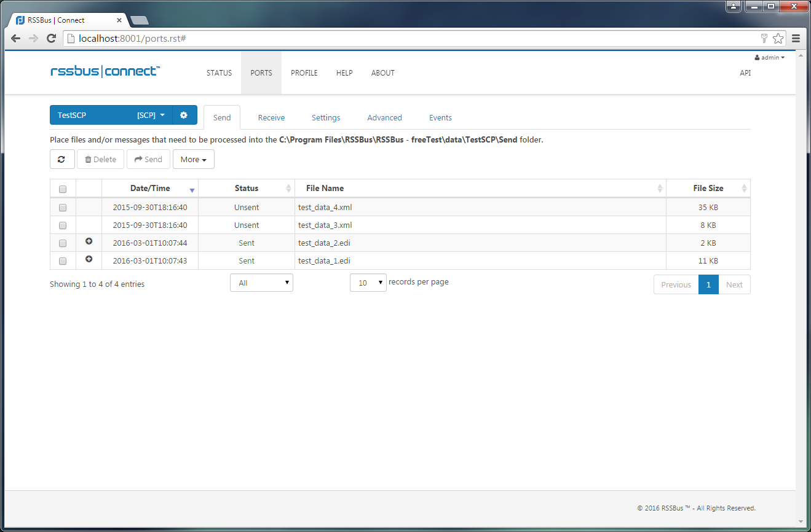The height and width of the screenshot is (532, 811).
Task: Expand the More actions dropdown
Action: pos(193,159)
